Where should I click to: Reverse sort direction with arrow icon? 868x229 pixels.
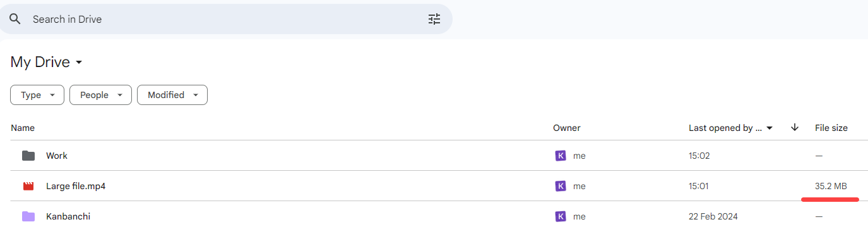point(795,128)
